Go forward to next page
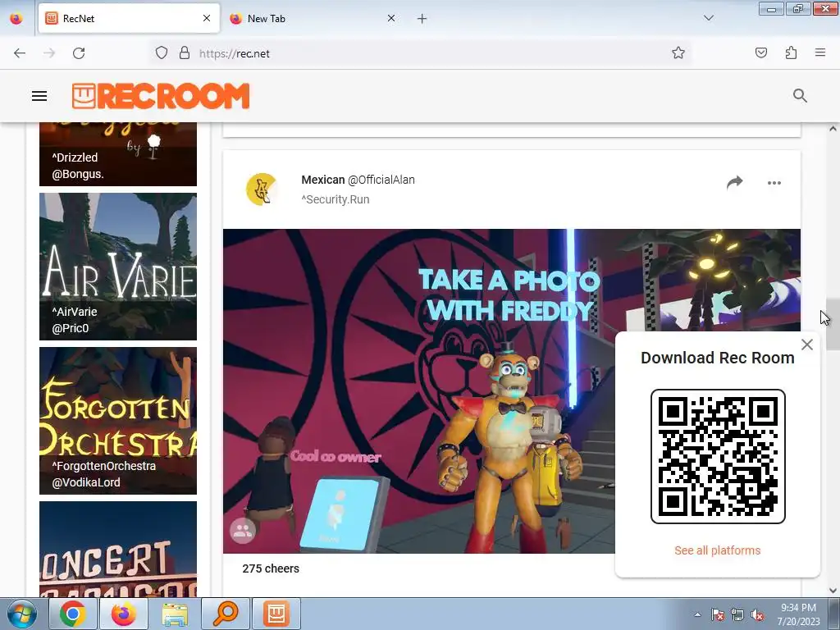The image size is (840, 630). point(49,53)
